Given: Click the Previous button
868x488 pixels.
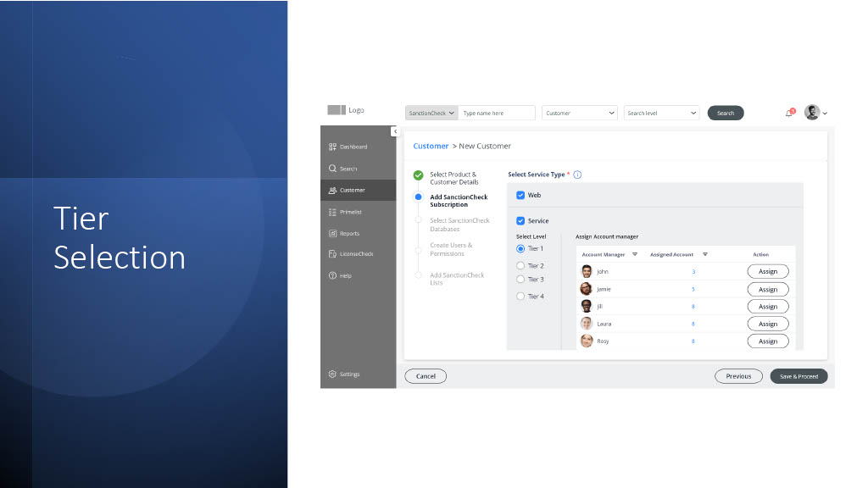Looking at the screenshot, I should [738, 376].
